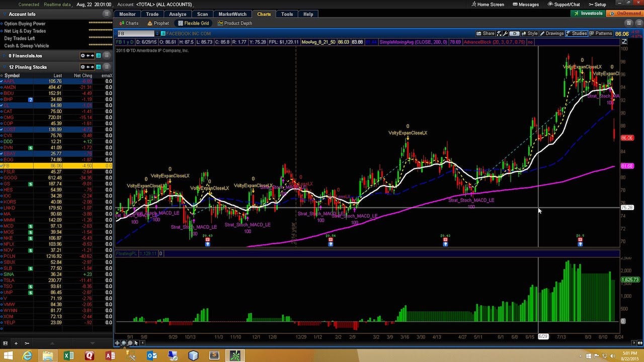Open Outlook from the taskbar

(151, 355)
